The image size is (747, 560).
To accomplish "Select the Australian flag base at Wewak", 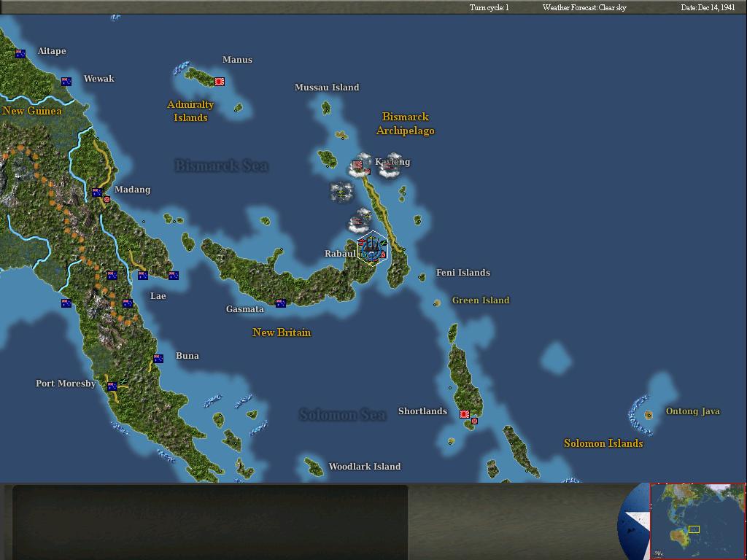I will coord(66,82).
